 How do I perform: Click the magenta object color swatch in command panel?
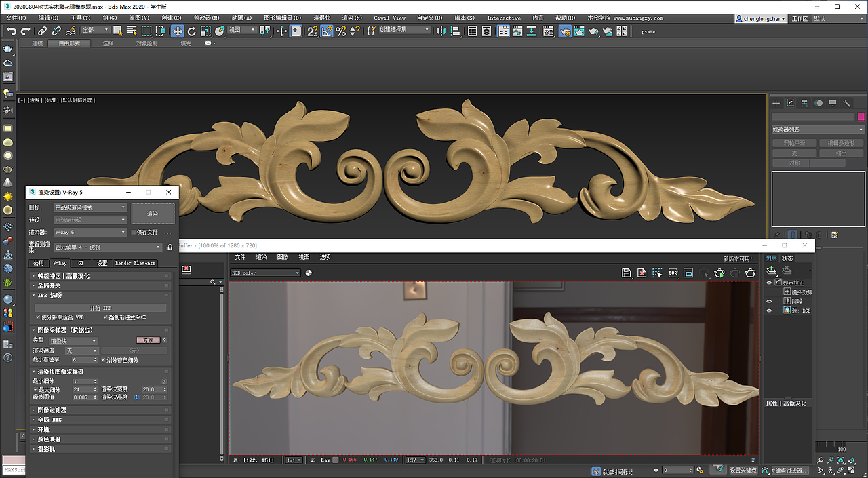pyautogui.click(x=861, y=117)
